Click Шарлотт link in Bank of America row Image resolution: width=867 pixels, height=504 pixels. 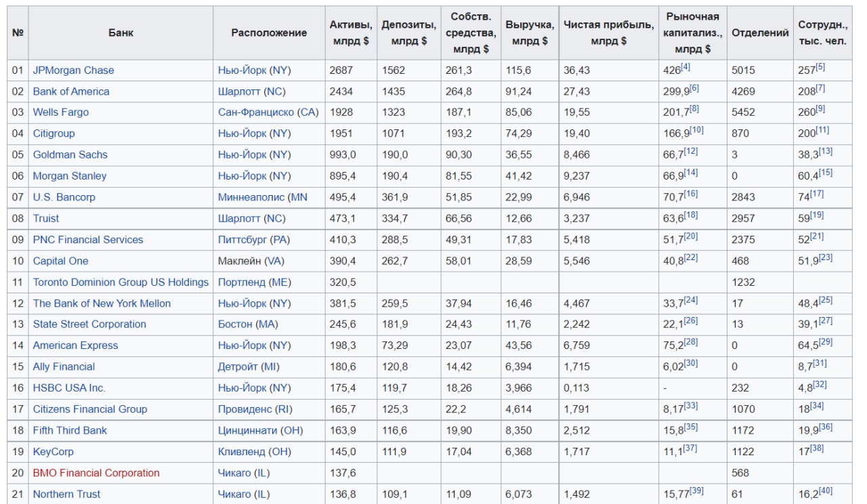point(239,91)
